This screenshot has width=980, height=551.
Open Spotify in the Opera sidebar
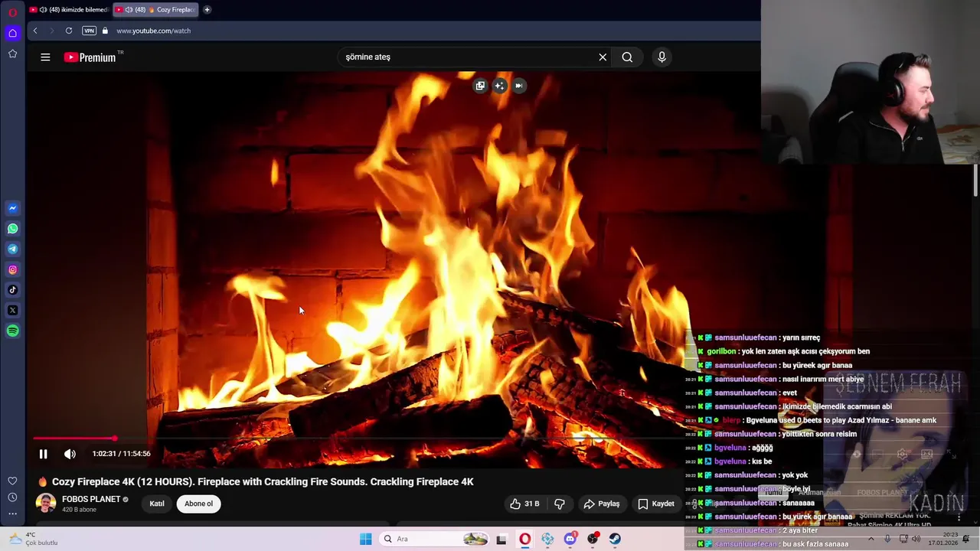(x=12, y=331)
